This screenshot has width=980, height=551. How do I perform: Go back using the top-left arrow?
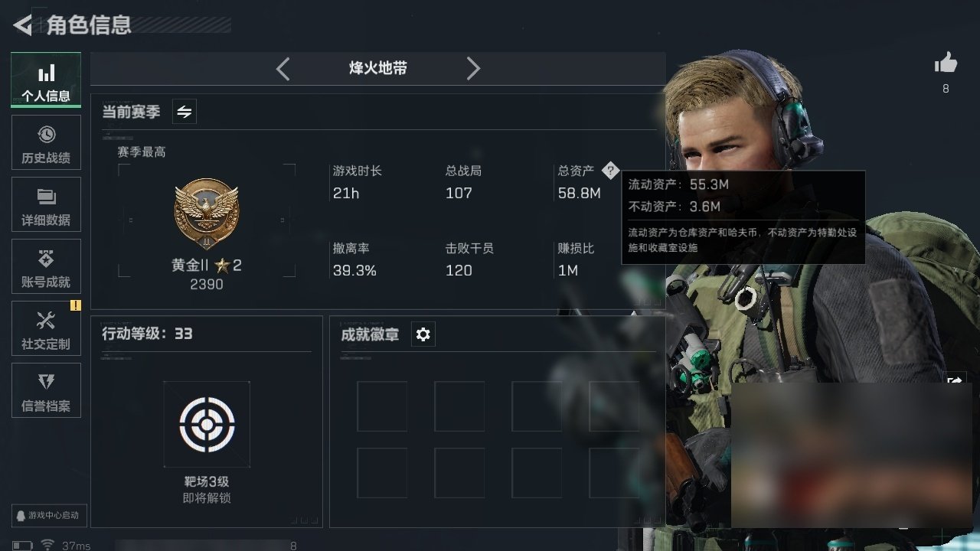(22, 25)
